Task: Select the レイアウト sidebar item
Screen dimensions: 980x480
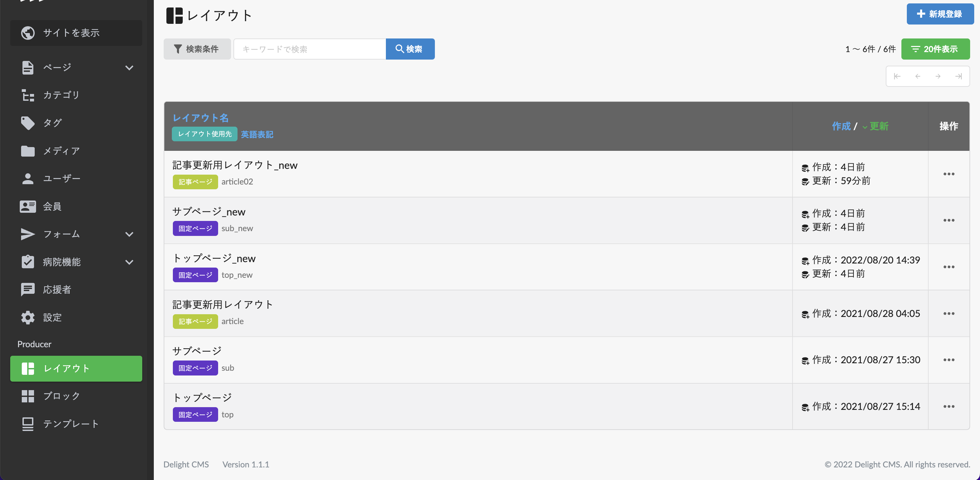Action: pyautogui.click(x=76, y=368)
